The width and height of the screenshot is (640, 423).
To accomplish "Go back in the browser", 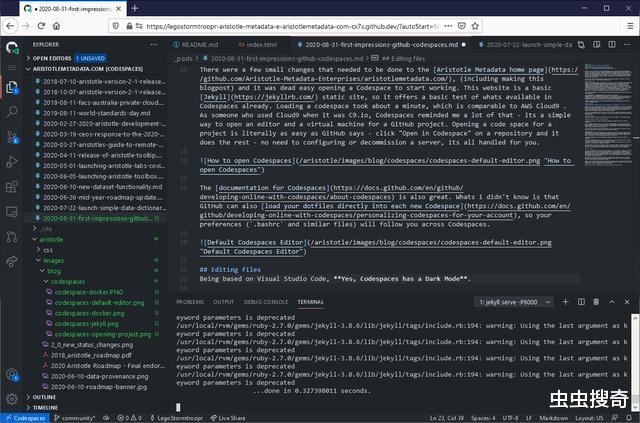I will [x=10, y=26].
